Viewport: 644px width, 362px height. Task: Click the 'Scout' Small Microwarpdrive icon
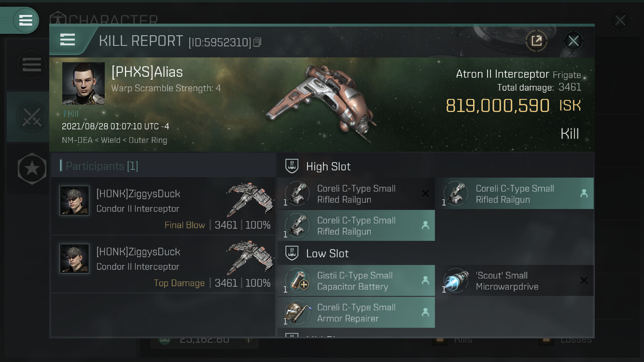click(456, 280)
